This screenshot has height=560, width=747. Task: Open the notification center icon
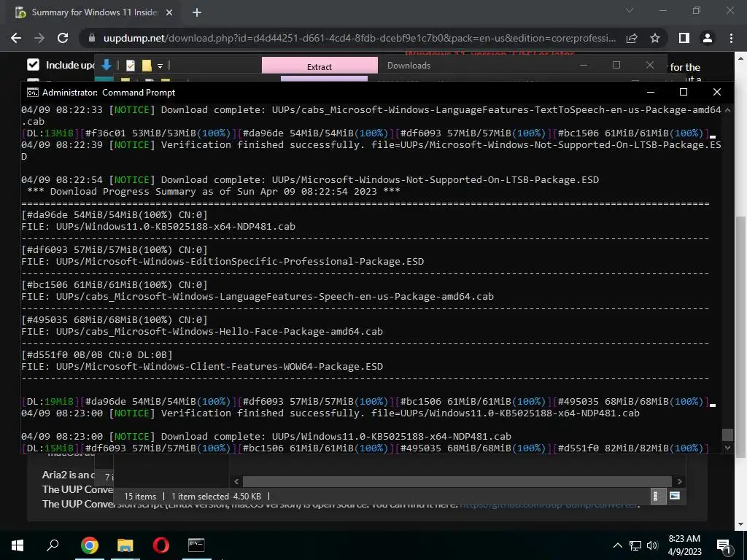point(724,546)
